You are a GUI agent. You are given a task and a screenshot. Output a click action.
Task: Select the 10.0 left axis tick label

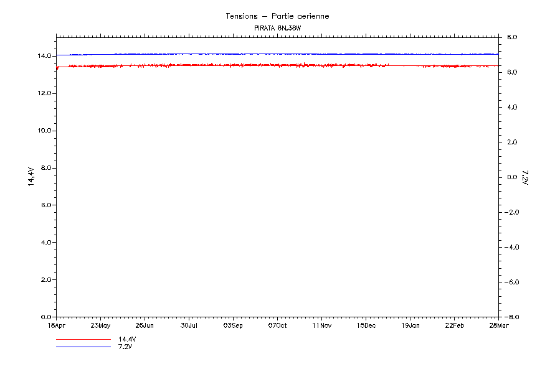point(44,131)
